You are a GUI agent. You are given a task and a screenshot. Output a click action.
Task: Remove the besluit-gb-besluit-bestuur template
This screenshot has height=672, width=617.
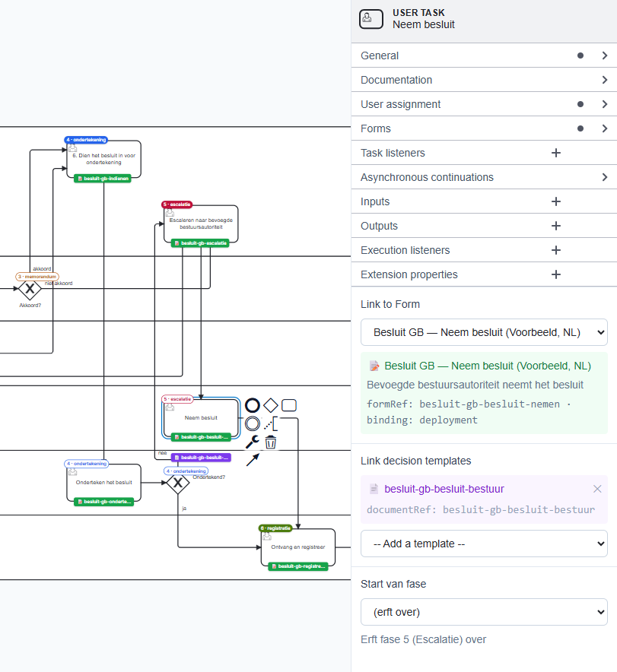pyautogui.click(x=597, y=489)
